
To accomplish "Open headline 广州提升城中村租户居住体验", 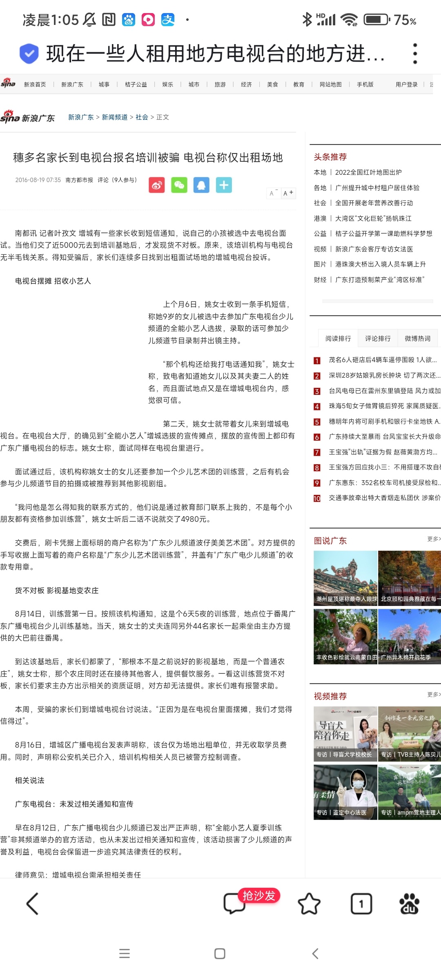I will [377, 188].
